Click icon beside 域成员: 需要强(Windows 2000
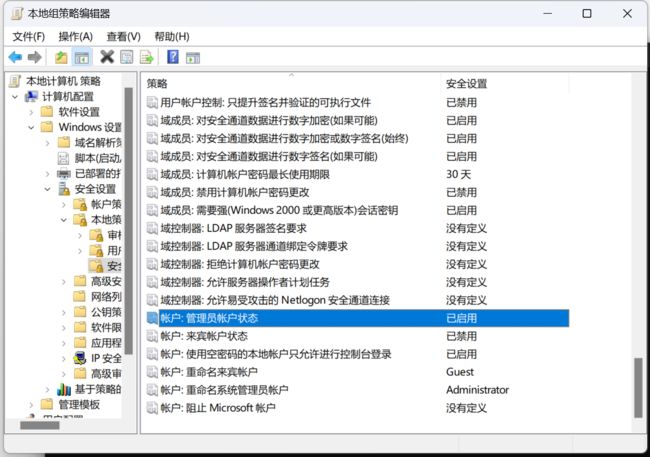 coord(152,210)
